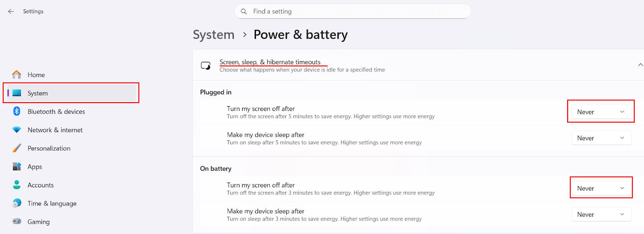The width and height of the screenshot is (644, 234).
Task: Select Time & language settings
Action: [52, 203]
